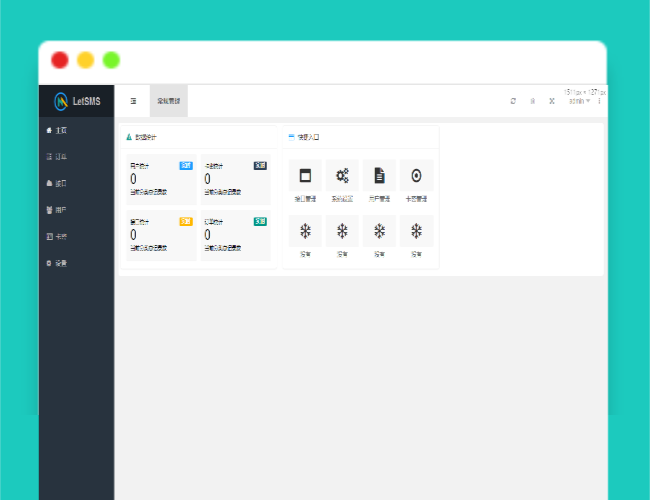Open the 用户管理 document icon shortcut
Screen dimensions: 650x500
pyautogui.click(x=379, y=176)
